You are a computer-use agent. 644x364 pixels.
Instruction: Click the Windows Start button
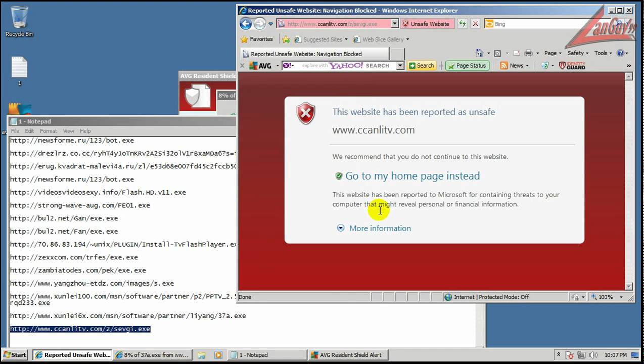[15, 355]
